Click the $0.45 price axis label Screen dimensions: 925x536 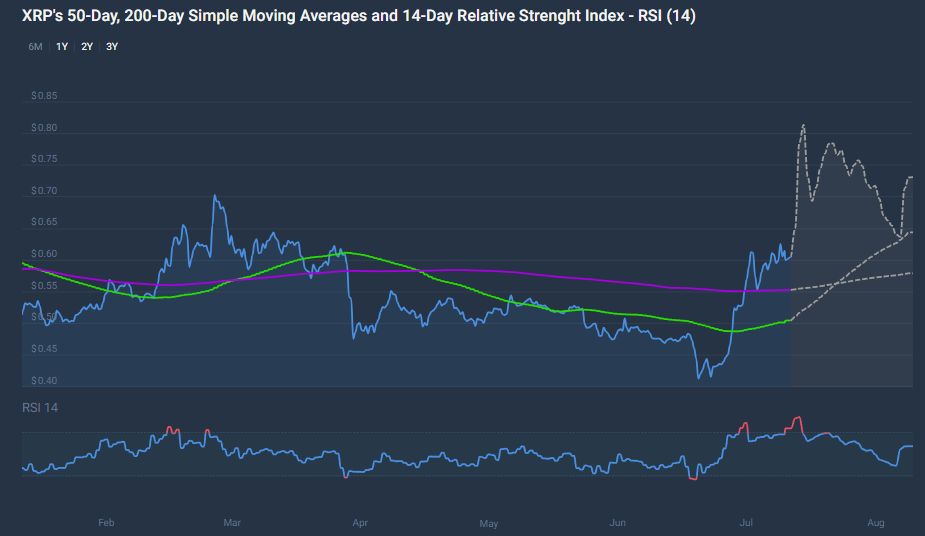point(44,348)
